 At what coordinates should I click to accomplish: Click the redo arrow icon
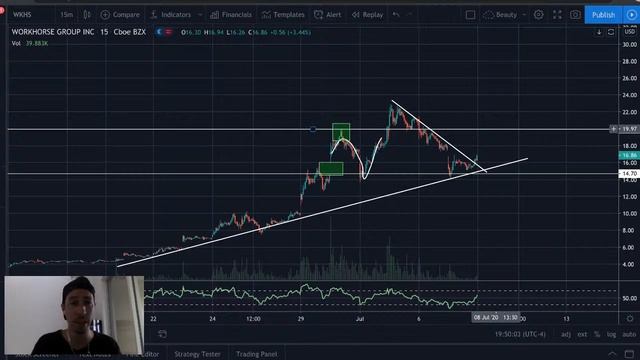click(x=410, y=15)
